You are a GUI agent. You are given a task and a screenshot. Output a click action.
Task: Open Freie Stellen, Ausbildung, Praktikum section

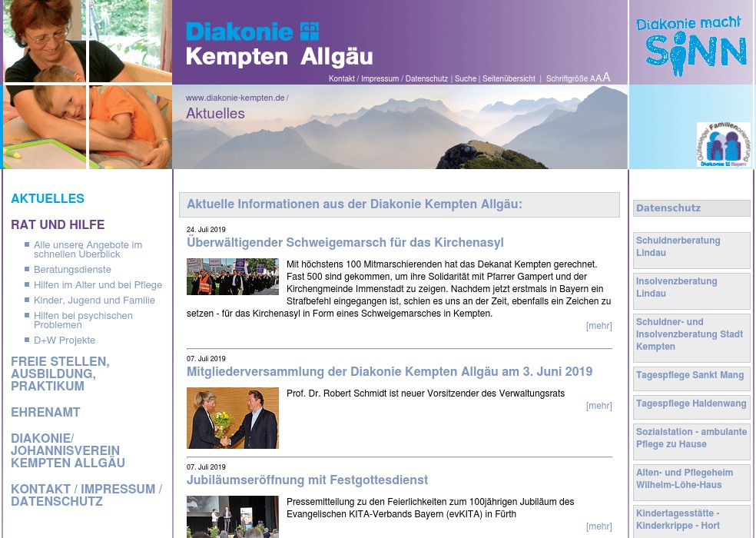60,374
